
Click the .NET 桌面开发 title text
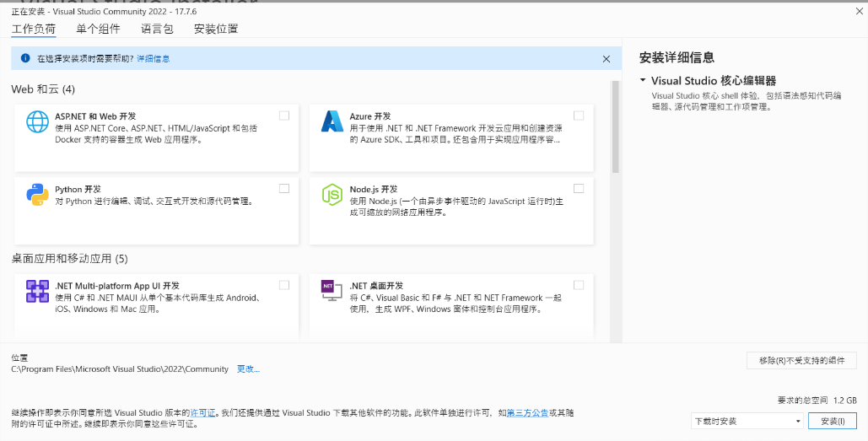click(376, 286)
